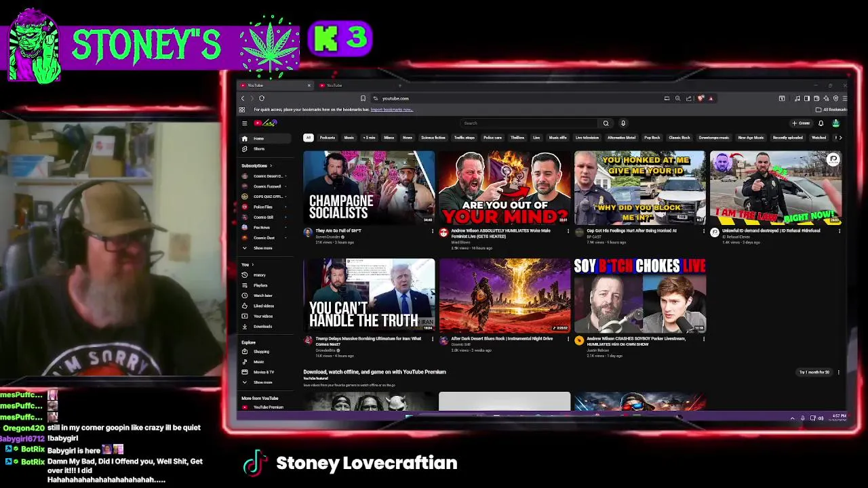
Task: Open the YouTube hamburger guide menu
Action: [x=244, y=123]
